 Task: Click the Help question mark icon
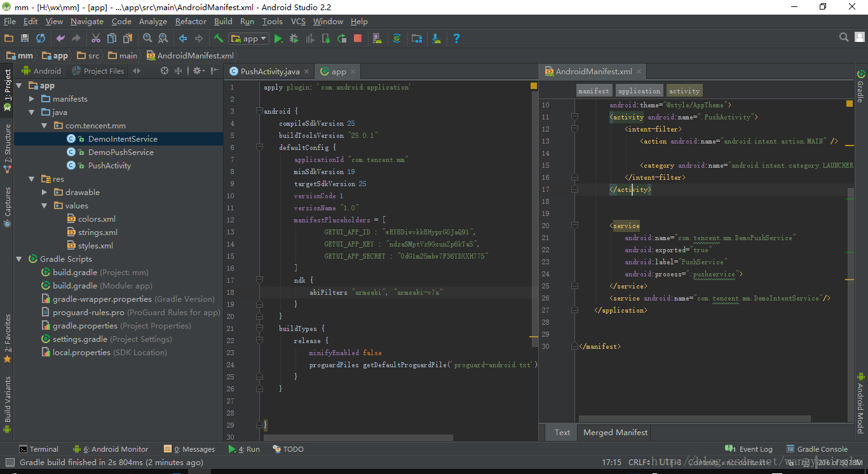coord(456,38)
